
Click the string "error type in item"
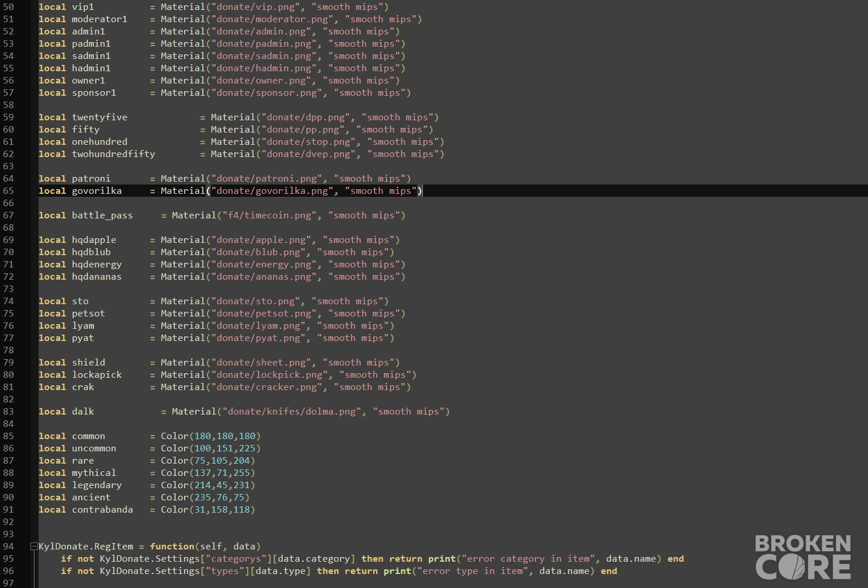(473, 571)
